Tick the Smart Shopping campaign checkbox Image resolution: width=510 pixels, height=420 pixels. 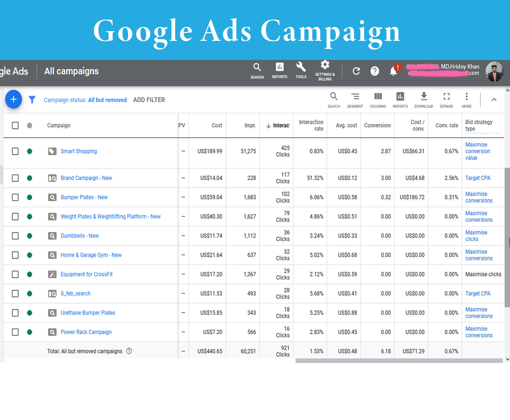(15, 151)
